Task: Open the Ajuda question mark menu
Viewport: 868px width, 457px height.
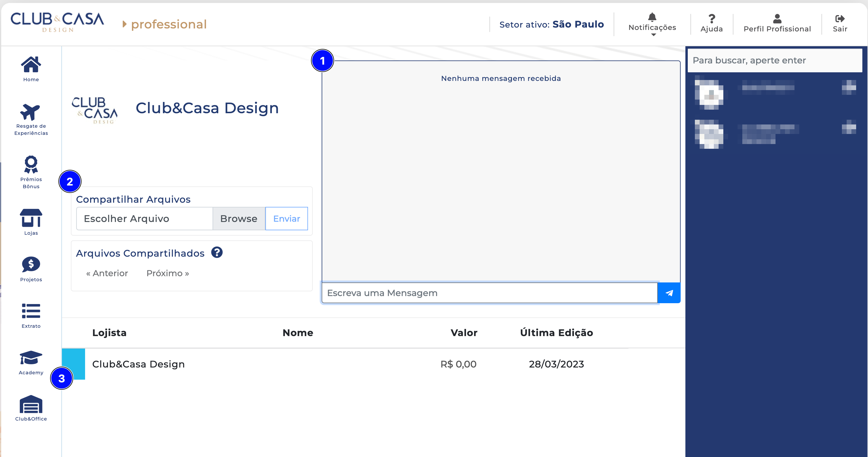Action: tap(712, 24)
